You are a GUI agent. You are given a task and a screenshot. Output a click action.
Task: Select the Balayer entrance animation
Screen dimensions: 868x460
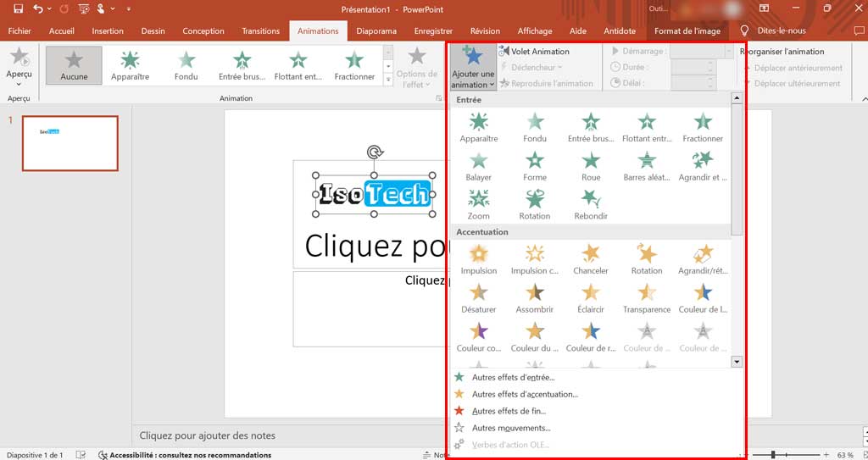pyautogui.click(x=478, y=165)
